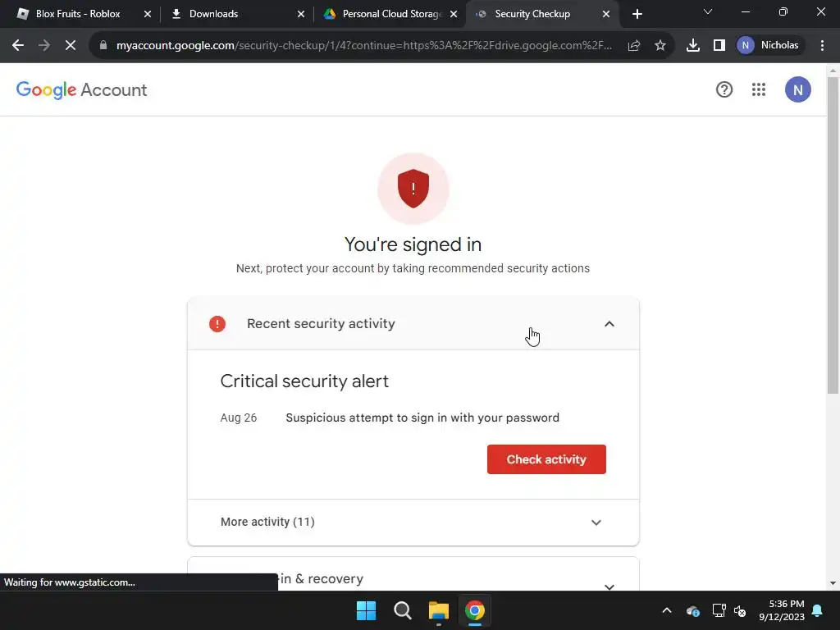The height and width of the screenshot is (630, 840).
Task: Click the page vertical scrollbar
Action: tap(832, 235)
